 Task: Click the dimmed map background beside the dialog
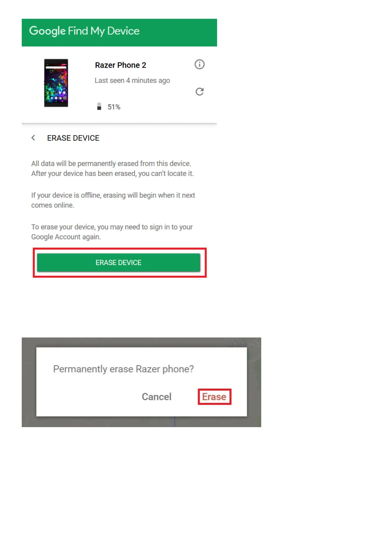coord(254,382)
